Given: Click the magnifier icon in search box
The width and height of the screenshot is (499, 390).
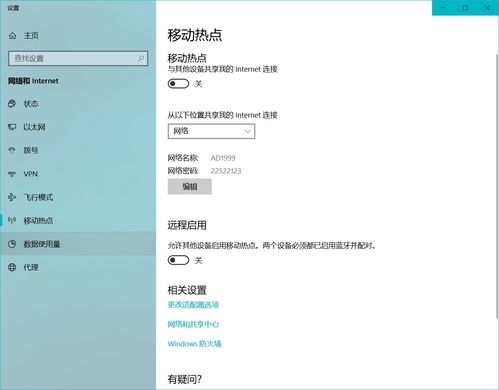Looking at the screenshot, I should coord(141,58).
